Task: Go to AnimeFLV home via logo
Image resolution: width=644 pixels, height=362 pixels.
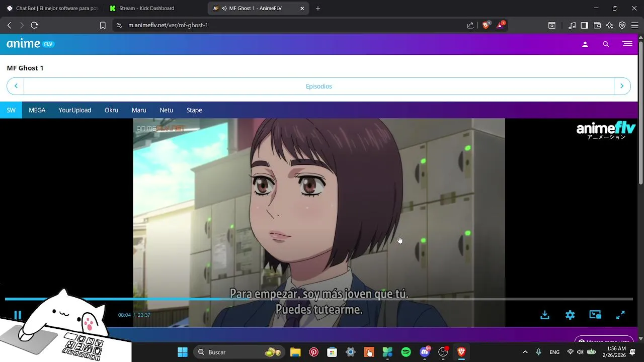Action: click(x=30, y=44)
